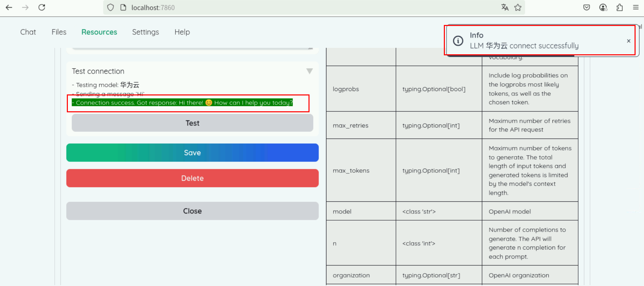The image size is (644, 286).
Task: Close the LLM edit panel
Action: pyautogui.click(x=192, y=211)
